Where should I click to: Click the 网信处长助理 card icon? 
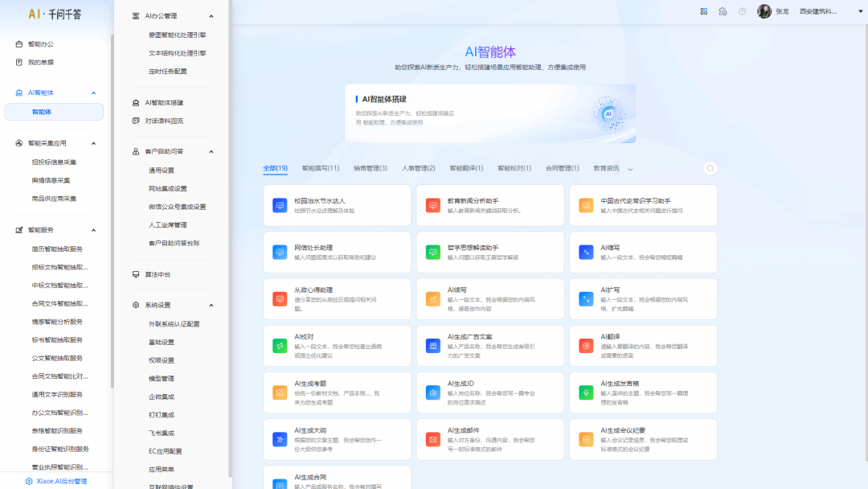click(x=280, y=252)
